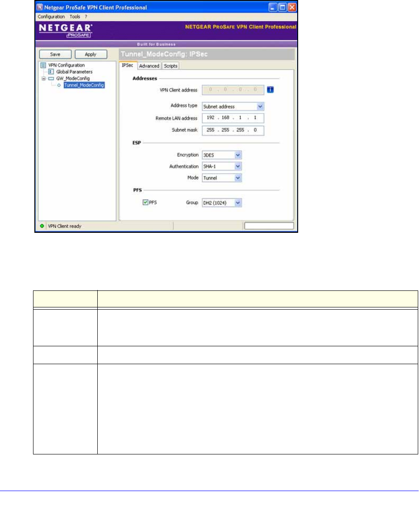
Task: Switch to the IPSec tab
Action: 128,65
